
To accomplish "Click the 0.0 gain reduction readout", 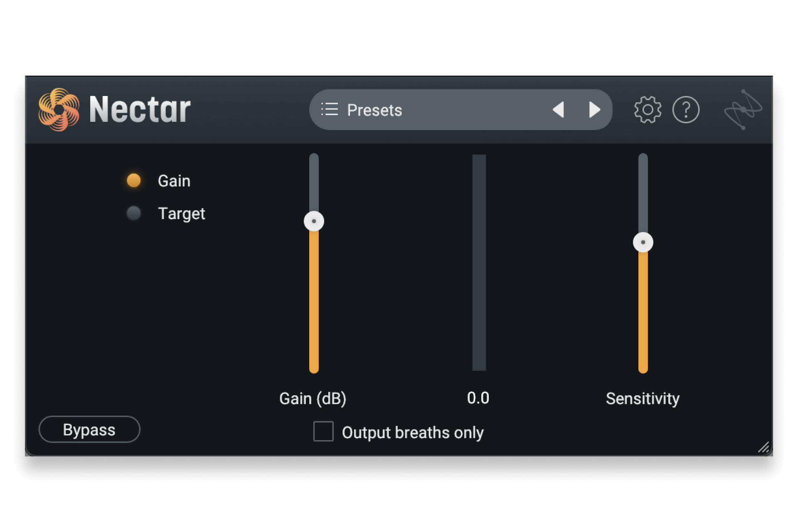I will pyautogui.click(x=478, y=398).
